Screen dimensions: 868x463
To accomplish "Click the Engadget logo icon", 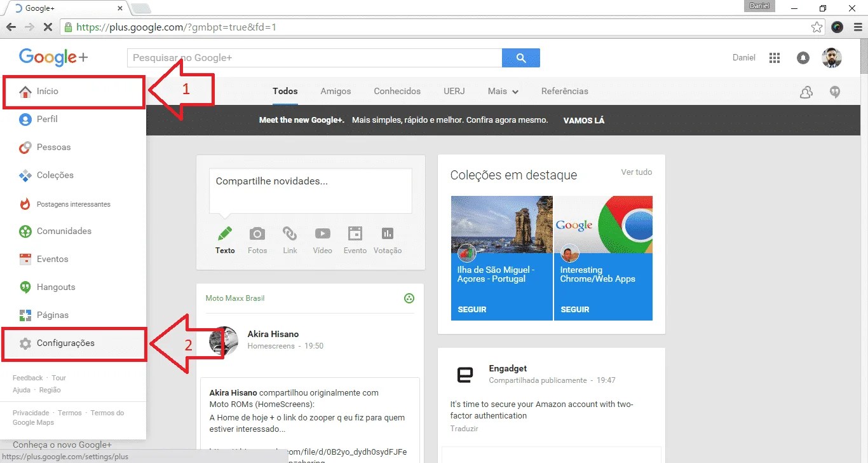I will coord(465,375).
